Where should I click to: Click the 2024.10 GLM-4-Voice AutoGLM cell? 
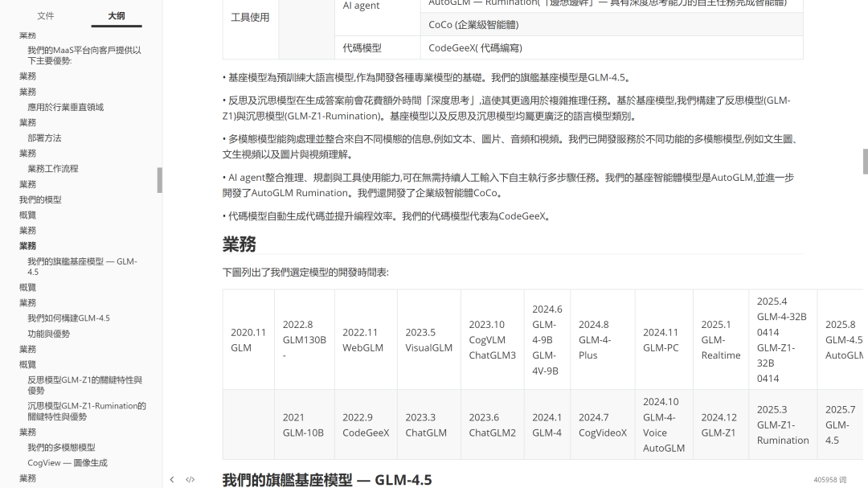click(665, 424)
